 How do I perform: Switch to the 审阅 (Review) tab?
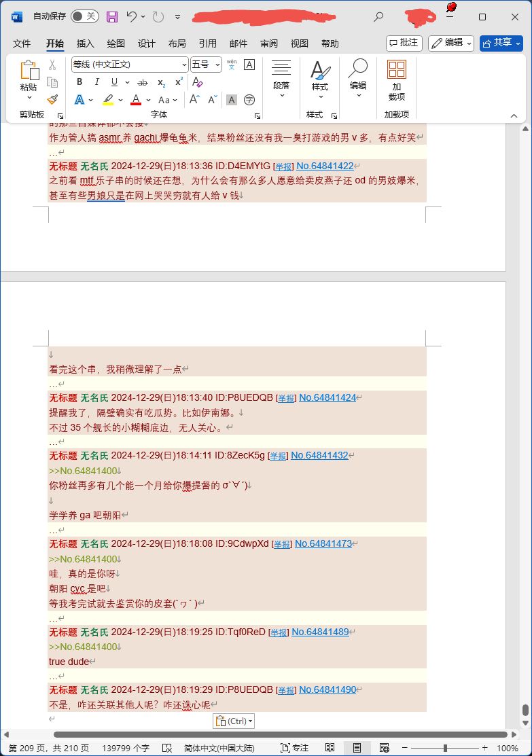[268, 43]
